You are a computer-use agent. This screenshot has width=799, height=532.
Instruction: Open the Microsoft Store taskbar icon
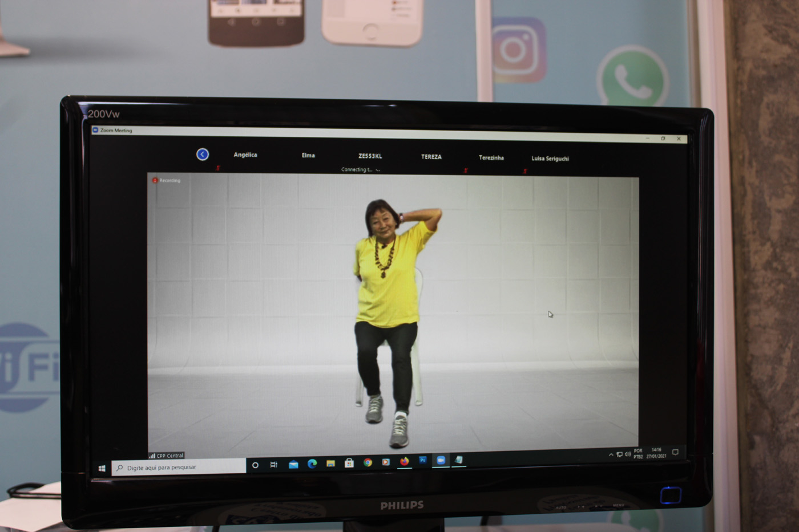349,463
